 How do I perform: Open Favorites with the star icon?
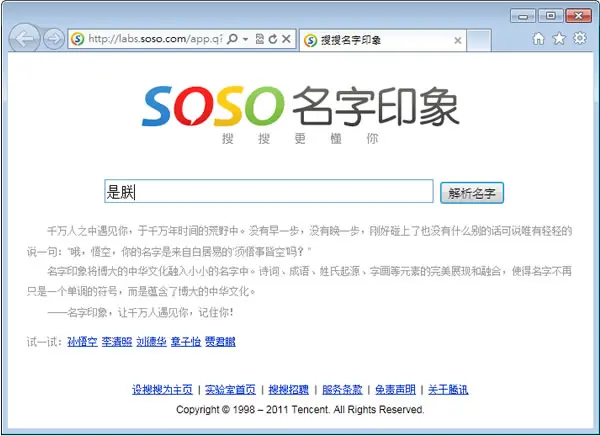pos(559,38)
